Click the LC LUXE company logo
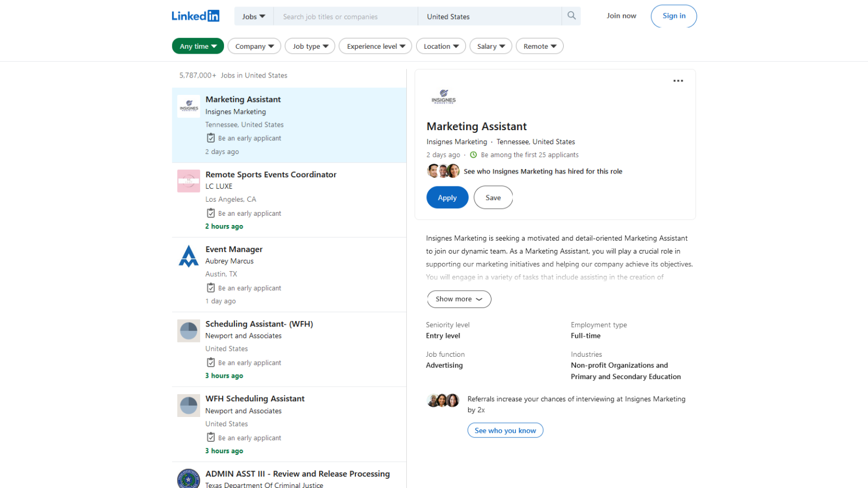 point(189,181)
